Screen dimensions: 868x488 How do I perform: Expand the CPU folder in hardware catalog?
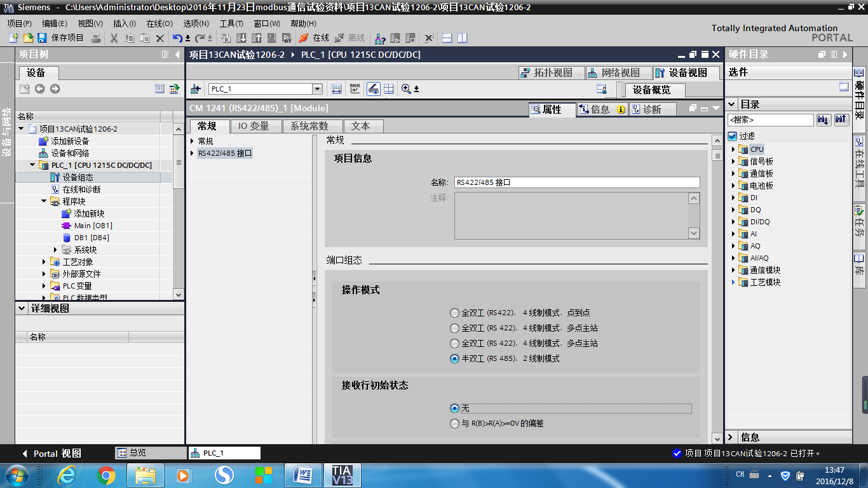(733, 149)
